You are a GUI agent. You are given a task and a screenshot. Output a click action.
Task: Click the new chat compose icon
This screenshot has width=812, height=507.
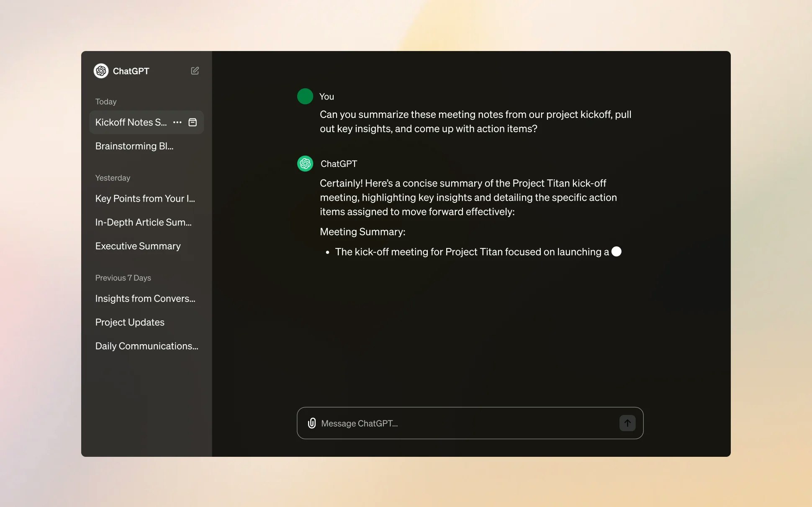(x=195, y=71)
